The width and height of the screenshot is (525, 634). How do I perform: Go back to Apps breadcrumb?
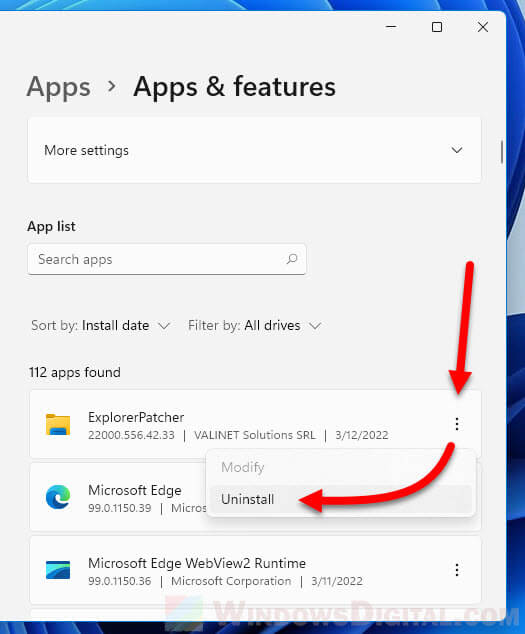59,87
